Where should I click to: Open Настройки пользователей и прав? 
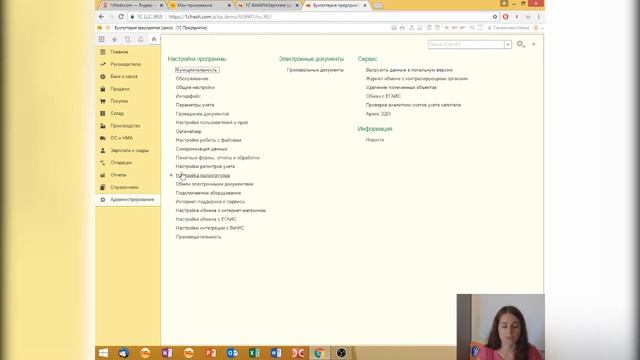click(212, 122)
